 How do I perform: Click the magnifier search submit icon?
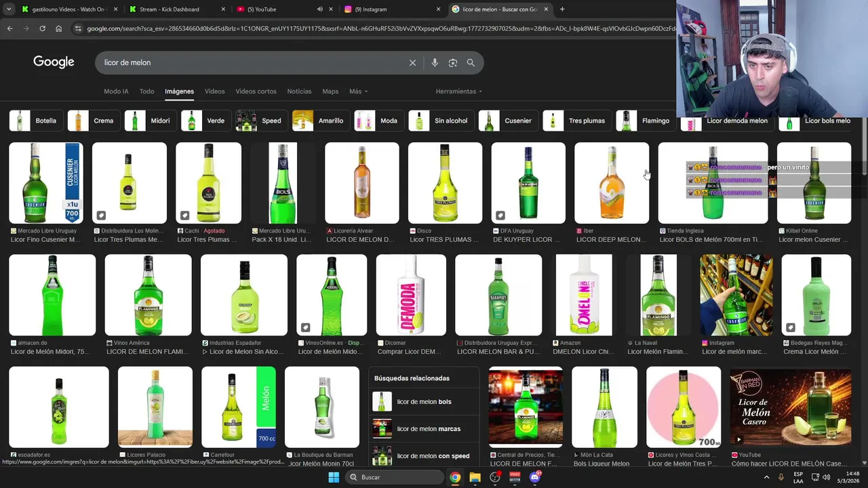pyautogui.click(x=471, y=62)
